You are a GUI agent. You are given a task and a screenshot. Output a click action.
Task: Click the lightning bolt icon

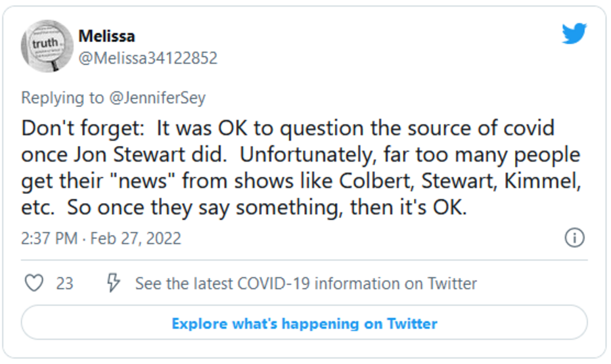(113, 284)
